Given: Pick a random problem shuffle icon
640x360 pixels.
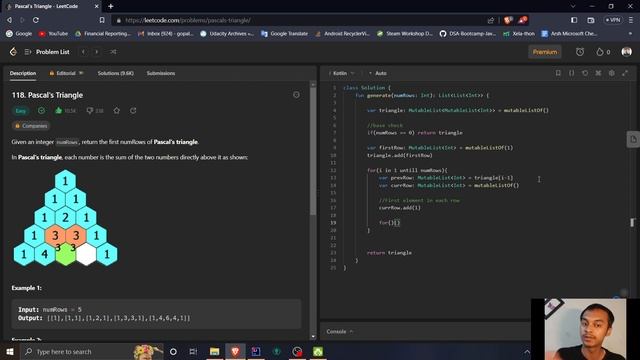Looking at the screenshot, I should (x=113, y=52).
